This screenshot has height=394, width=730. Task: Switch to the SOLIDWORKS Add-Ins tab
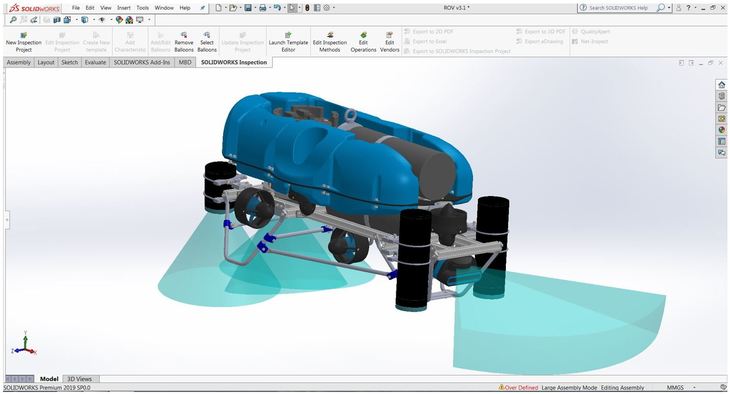pyautogui.click(x=142, y=62)
